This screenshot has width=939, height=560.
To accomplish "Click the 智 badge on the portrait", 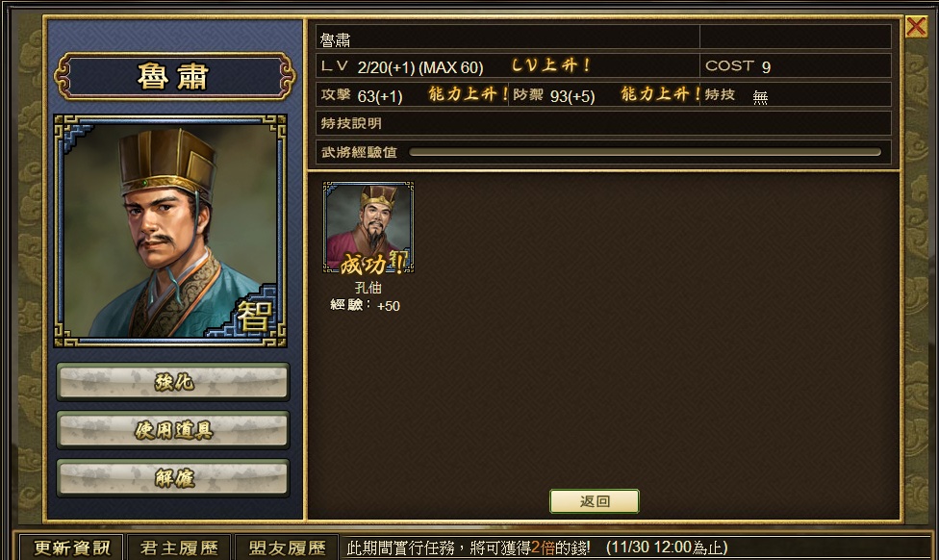I will 255,316.
